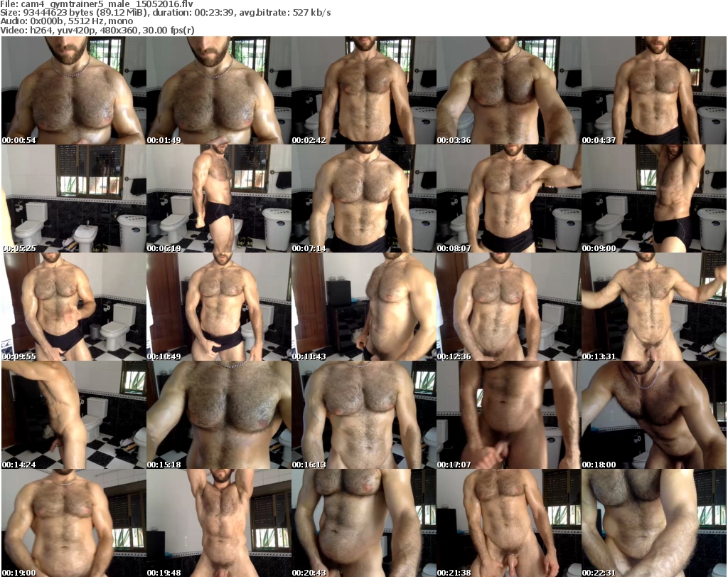
Task: Select the thumbnail stamped 00:01:49
Action: [219, 90]
